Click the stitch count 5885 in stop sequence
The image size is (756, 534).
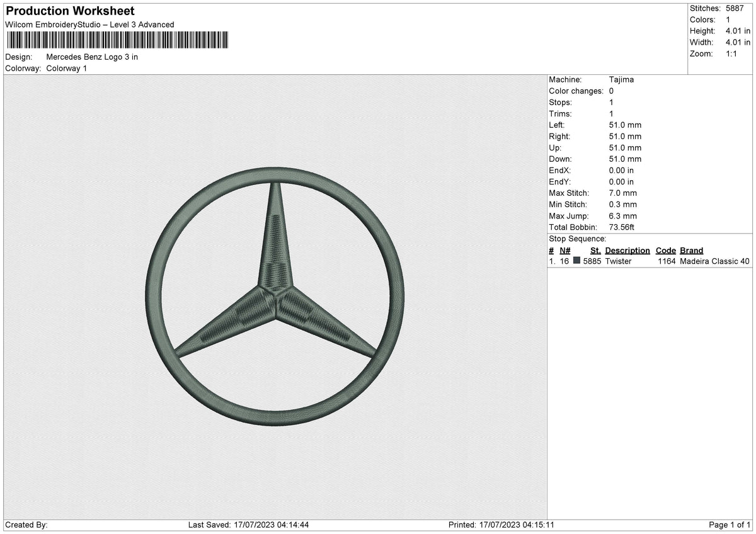pos(592,261)
